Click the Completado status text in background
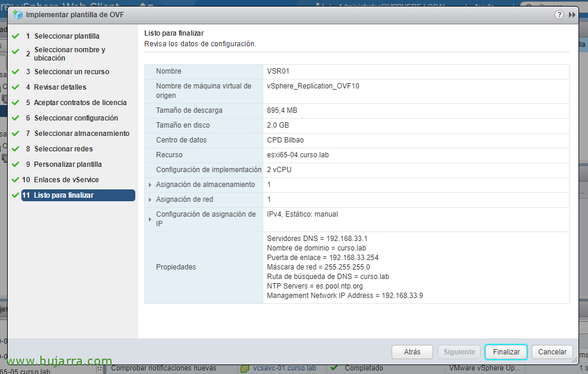Image resolution: width=588 pixels, height=374 pixels. (x=364, y=369)
